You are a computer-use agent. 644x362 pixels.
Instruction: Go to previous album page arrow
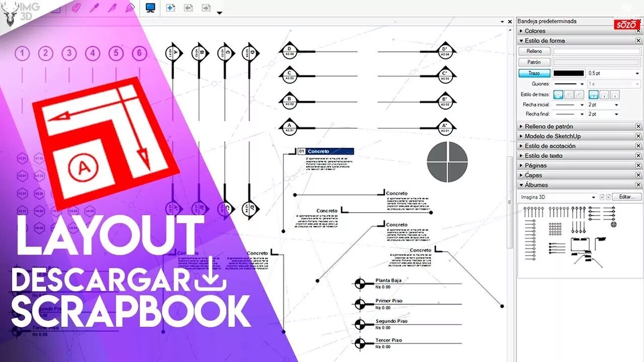point(602,197)
